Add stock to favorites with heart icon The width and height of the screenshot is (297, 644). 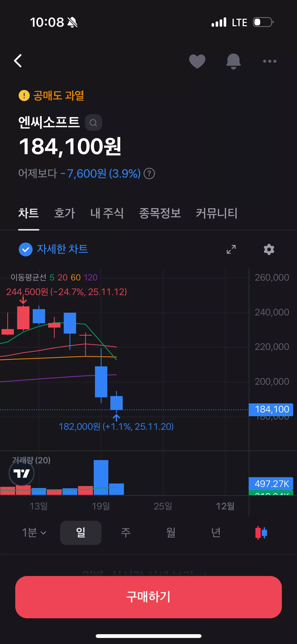pos(197,61)
